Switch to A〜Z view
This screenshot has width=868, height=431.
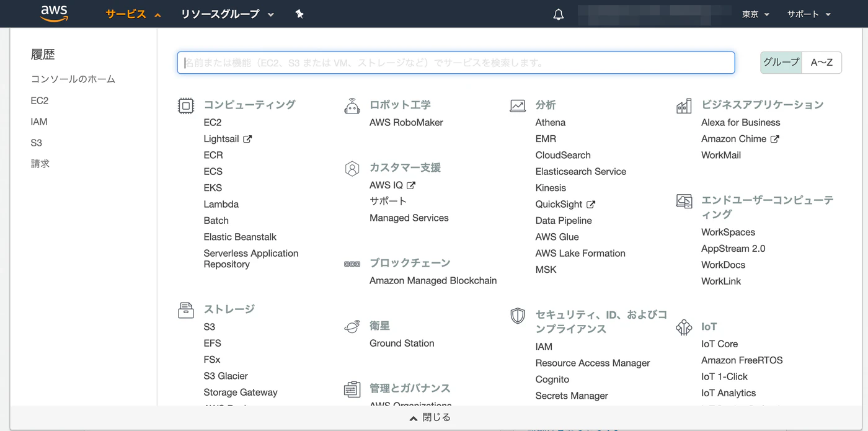pos(821,63)
